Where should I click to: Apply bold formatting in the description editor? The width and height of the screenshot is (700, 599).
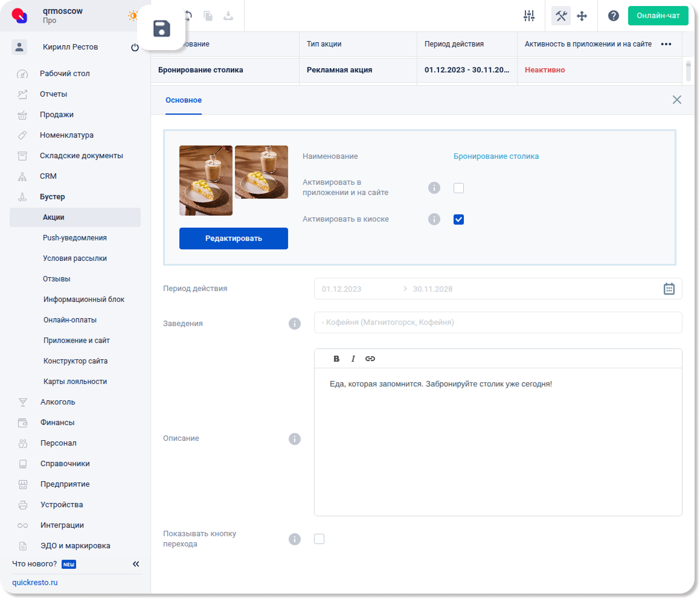click(336, 359)
